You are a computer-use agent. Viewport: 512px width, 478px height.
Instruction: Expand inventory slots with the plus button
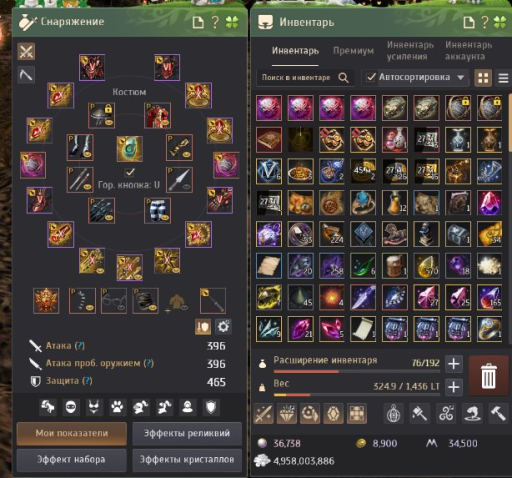pyautogui.click(x=454, y=364)
